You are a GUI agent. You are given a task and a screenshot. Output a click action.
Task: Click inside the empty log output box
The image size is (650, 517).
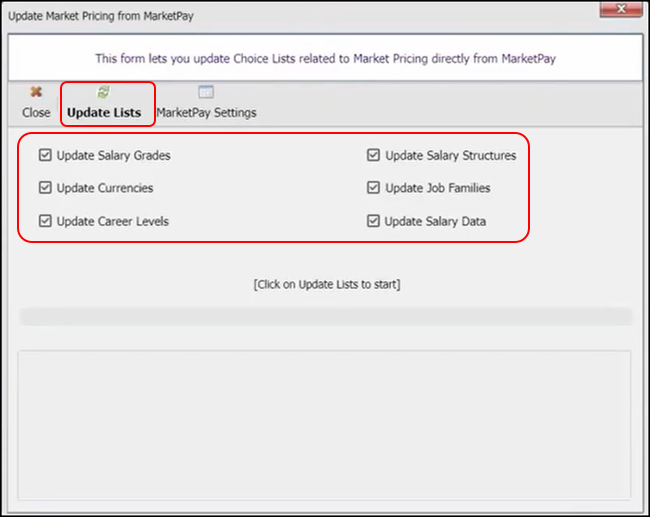(x=325, y=424)
